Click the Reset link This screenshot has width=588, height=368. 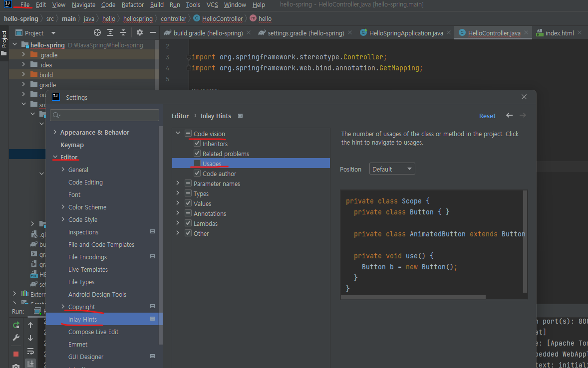(x=487, y=116)
